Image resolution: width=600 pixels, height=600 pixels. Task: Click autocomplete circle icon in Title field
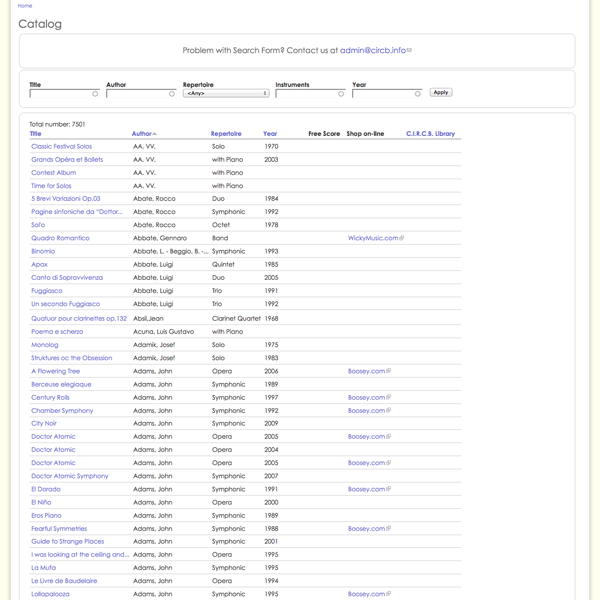pyautogui.click(x=95, y=94)
